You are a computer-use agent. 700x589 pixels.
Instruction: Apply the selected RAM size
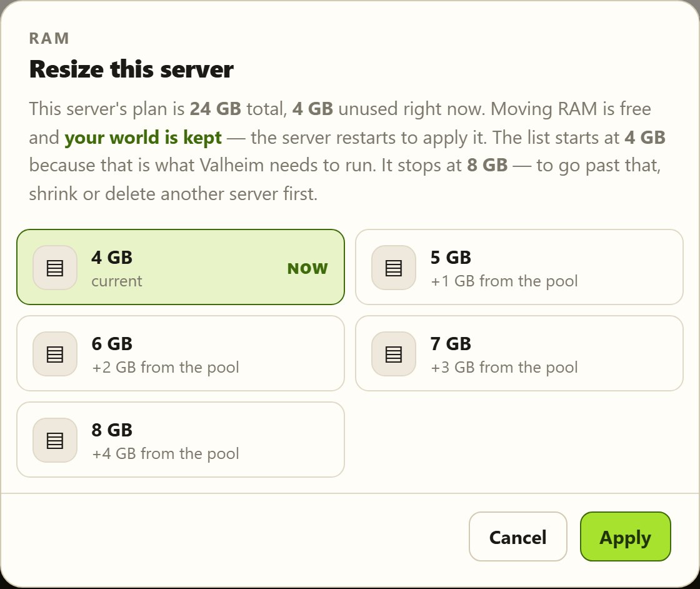point(625,536)
